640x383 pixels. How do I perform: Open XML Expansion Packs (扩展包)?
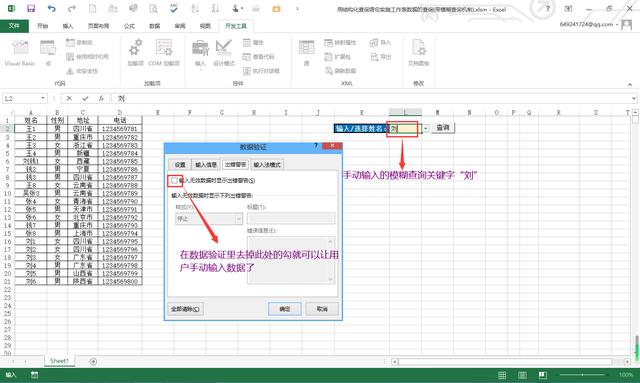tap(338, 57)
